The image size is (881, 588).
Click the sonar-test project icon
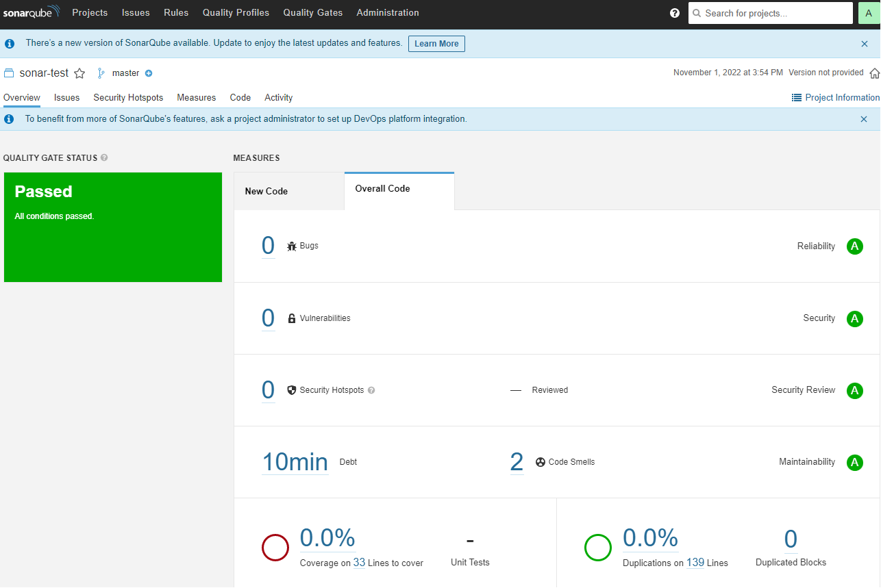pos(9,73)
